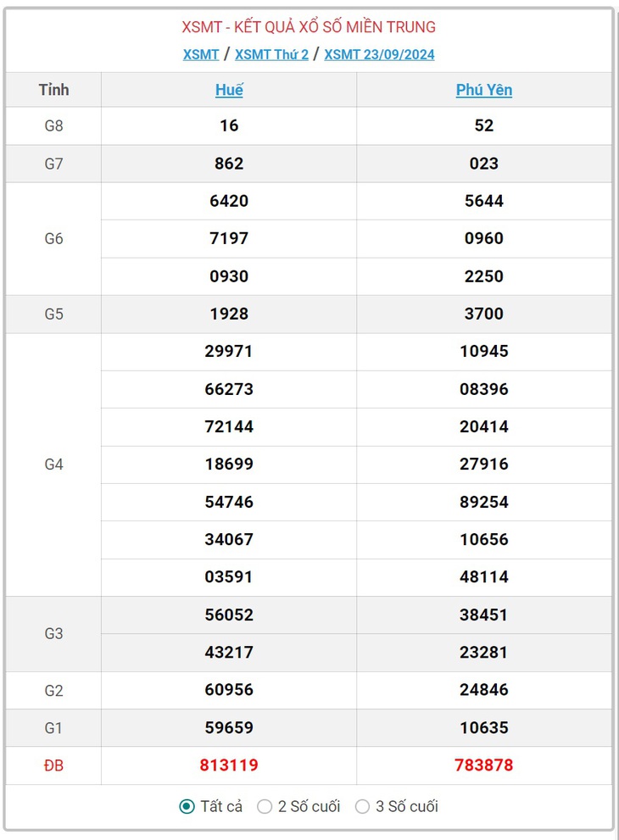Select the "2 Số cuối" radio option
Screen dimensions: 619x840
[x=265, y=806]
